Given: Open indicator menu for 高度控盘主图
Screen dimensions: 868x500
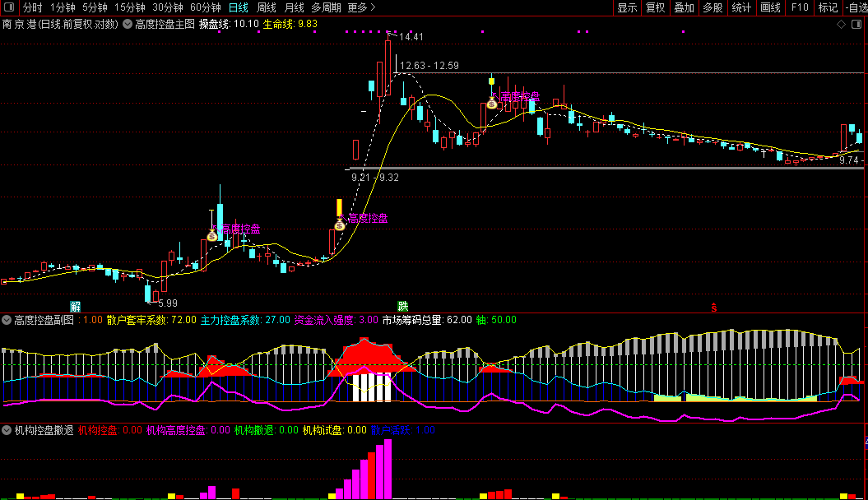Looking at the screenshot, I should [128, 25].
